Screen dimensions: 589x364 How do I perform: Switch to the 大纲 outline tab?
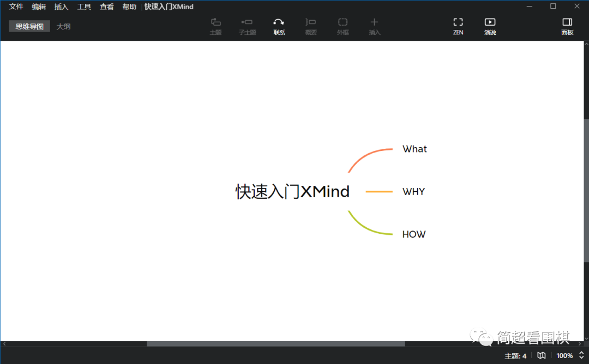click(64, 26)
